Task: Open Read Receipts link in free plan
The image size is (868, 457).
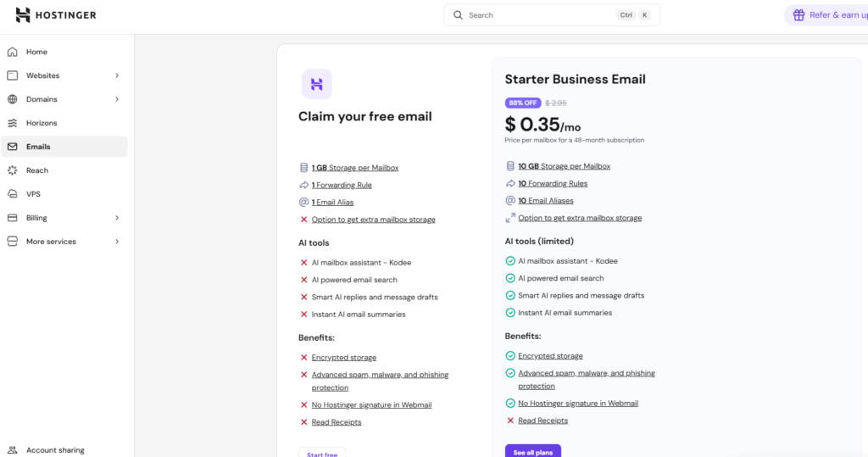Action: pos(336,422)
